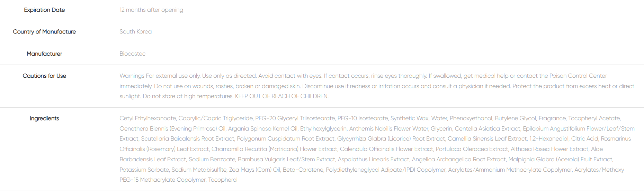Click the Ingredients row label
The height and width of the screenshot is (191, 644).
click(x=44, y=118)
